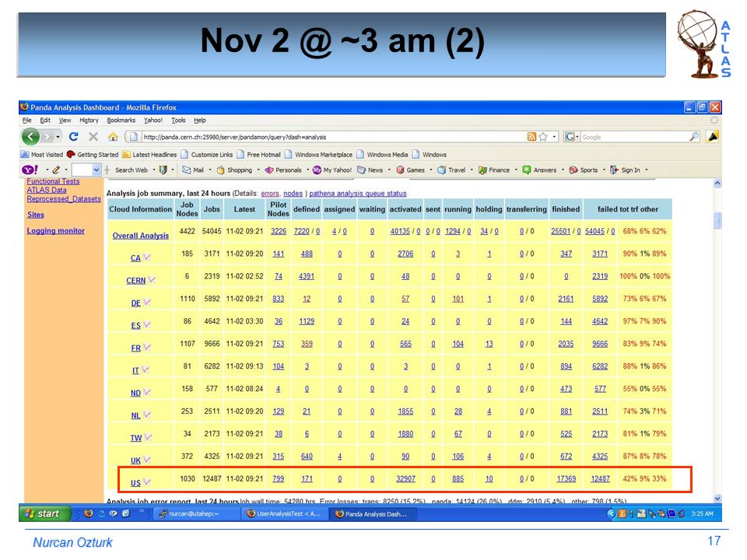The image size is (747, 560).
Task: Reload the page with the Refresh icon
Action: coord(73,137)
